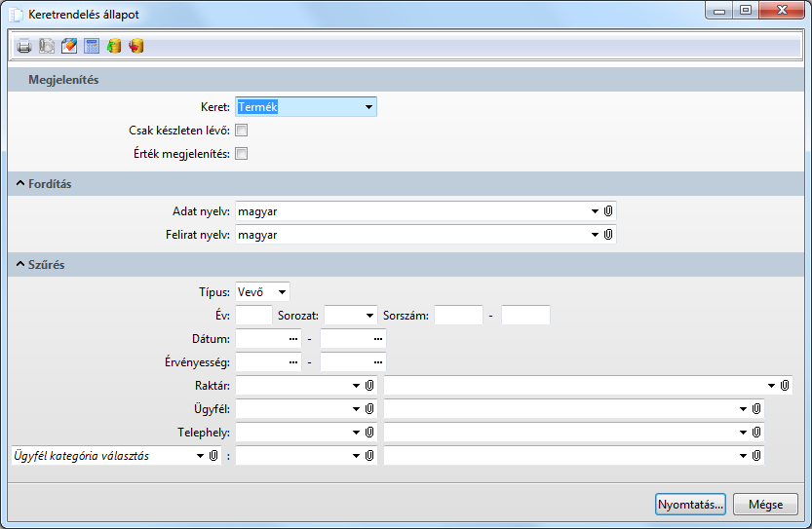Toggle the Érték megjelenítés checkbox
Viewport: 812px width, 529px height.
[x=242, y=153]
